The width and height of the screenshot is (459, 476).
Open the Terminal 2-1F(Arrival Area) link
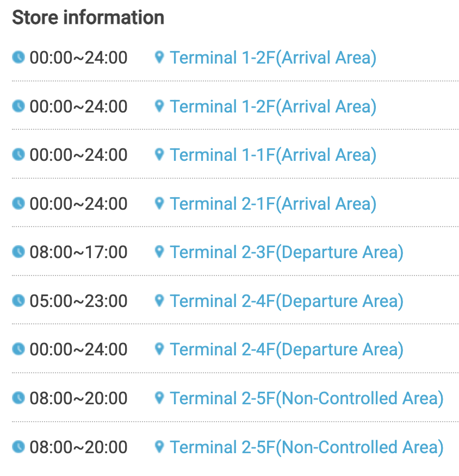(x=273, y=204)
